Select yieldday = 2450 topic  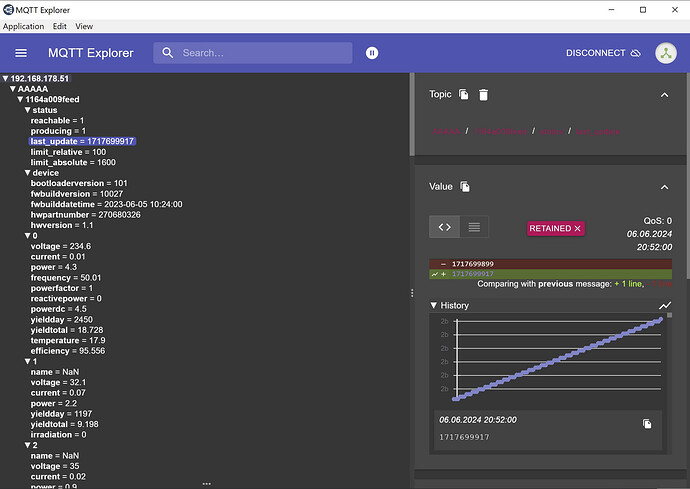point(62,320)
